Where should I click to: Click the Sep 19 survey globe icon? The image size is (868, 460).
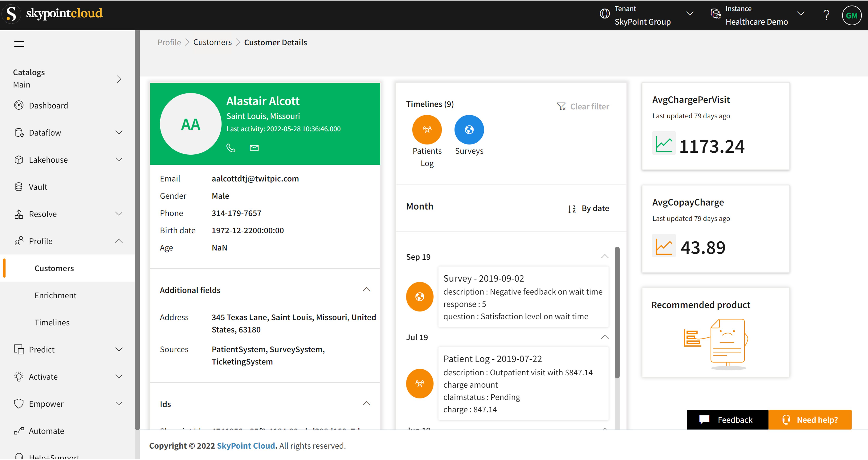click(420, 296)
